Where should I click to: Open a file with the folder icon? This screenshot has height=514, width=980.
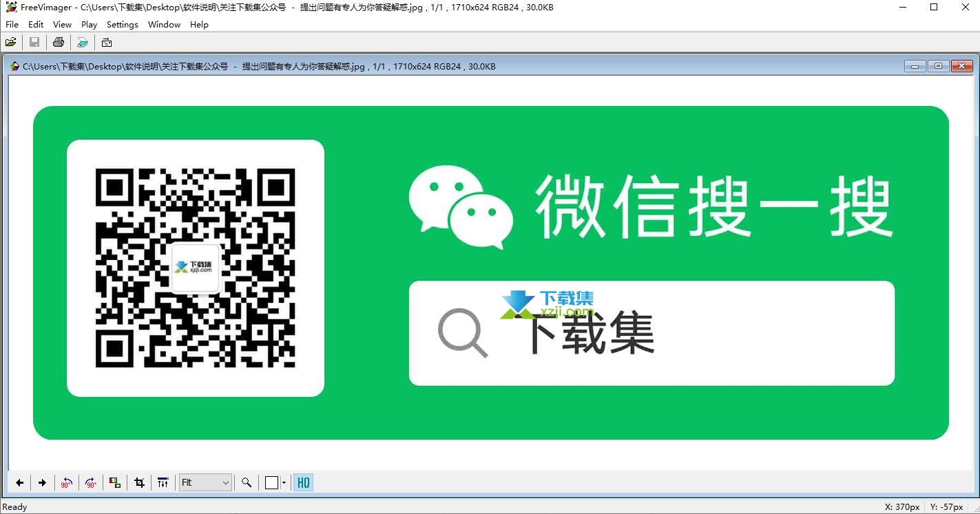click(x=11, y=43)
